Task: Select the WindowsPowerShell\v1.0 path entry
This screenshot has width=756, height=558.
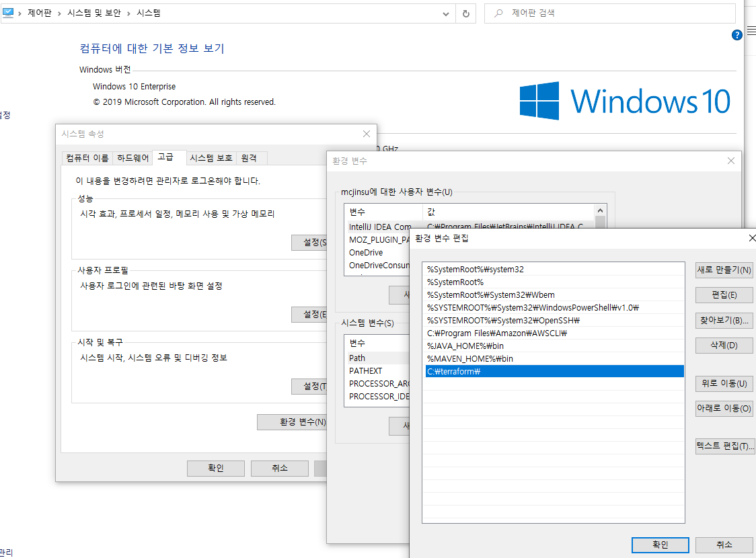Action: tap(554, 307)
